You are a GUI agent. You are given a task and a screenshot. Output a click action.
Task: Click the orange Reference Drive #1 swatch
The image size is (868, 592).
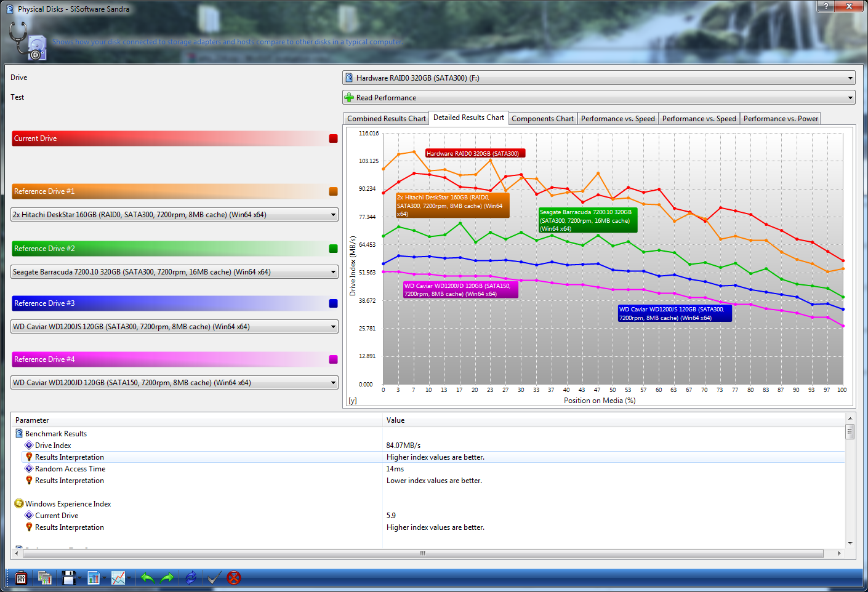click(333, 191)
